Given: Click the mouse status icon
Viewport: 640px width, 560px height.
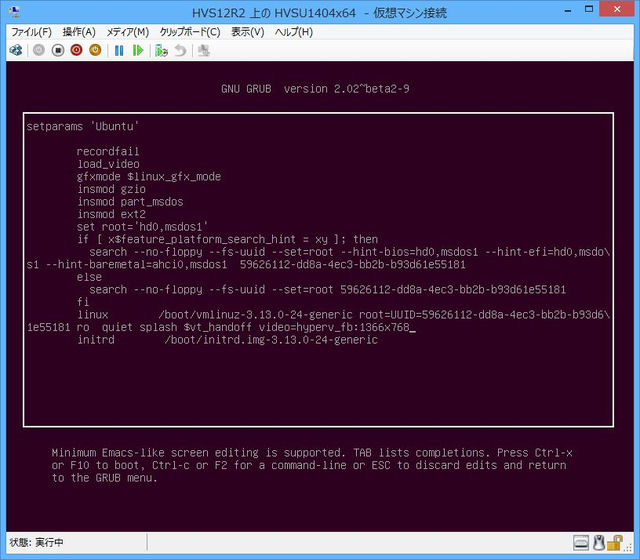Looking at the screenshot, I should pyautogui.click(x=598, y=542).
